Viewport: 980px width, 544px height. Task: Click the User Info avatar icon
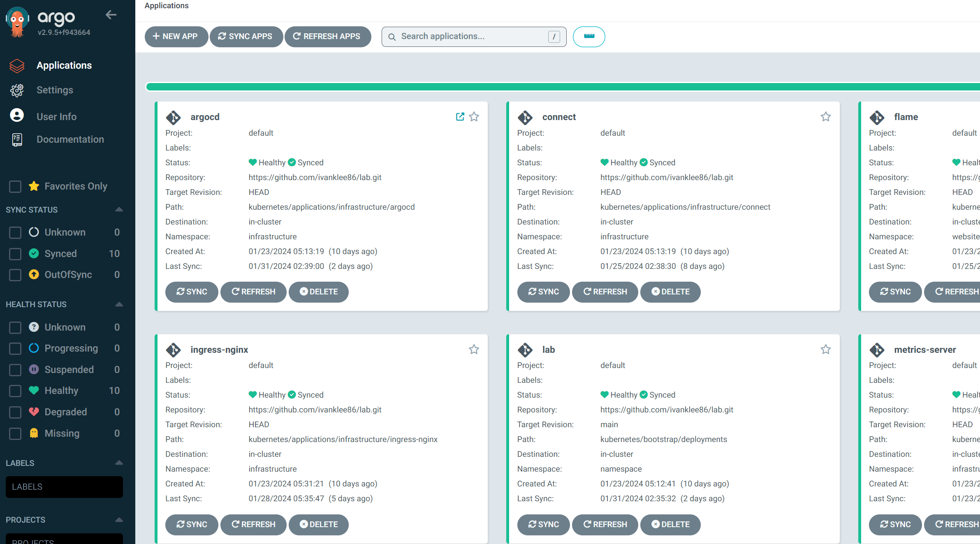coord(17,116)
